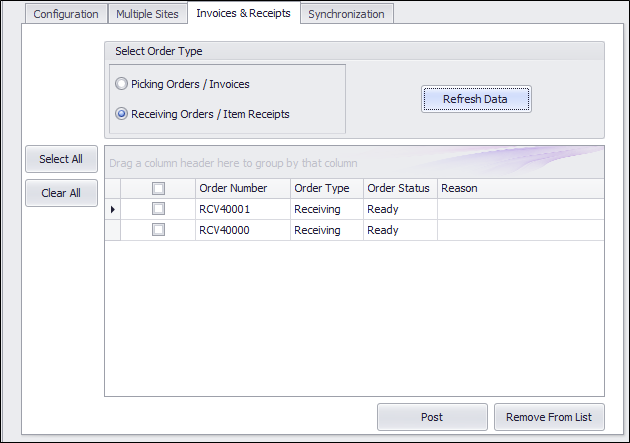The height and width of the screenshot is (443, 630).
Task: Click the Invoices & Receipts tab
Action: click(x=243, y=13)
